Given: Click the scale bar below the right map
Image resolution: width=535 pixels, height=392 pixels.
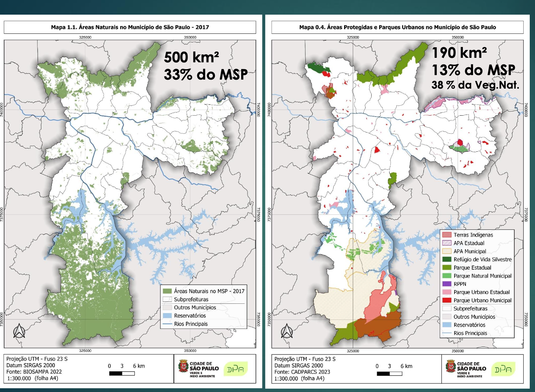Looking at the screenshot, I should pyautogui.click(x=389, y=373).
